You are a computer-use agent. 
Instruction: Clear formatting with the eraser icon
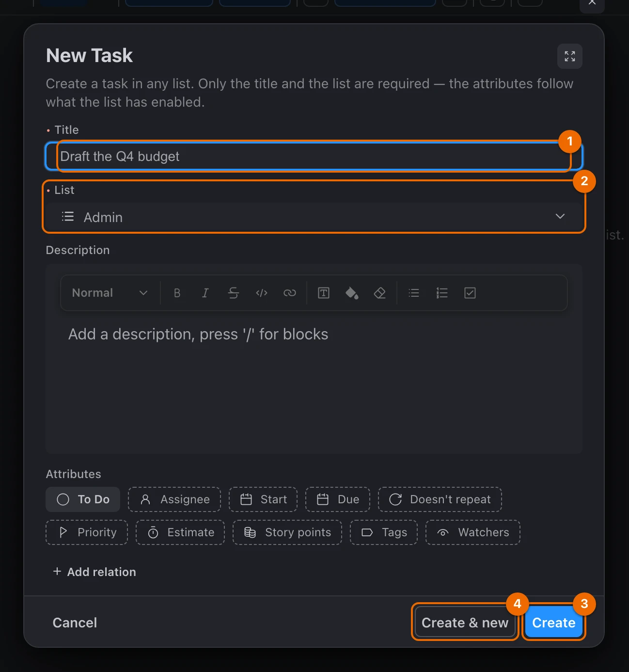(380, 293)
